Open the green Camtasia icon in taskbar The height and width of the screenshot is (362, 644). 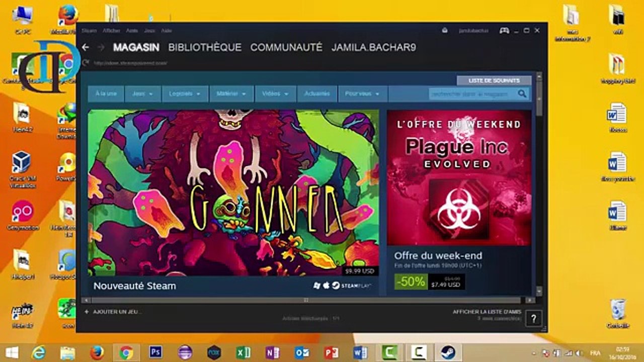point(389,352)
